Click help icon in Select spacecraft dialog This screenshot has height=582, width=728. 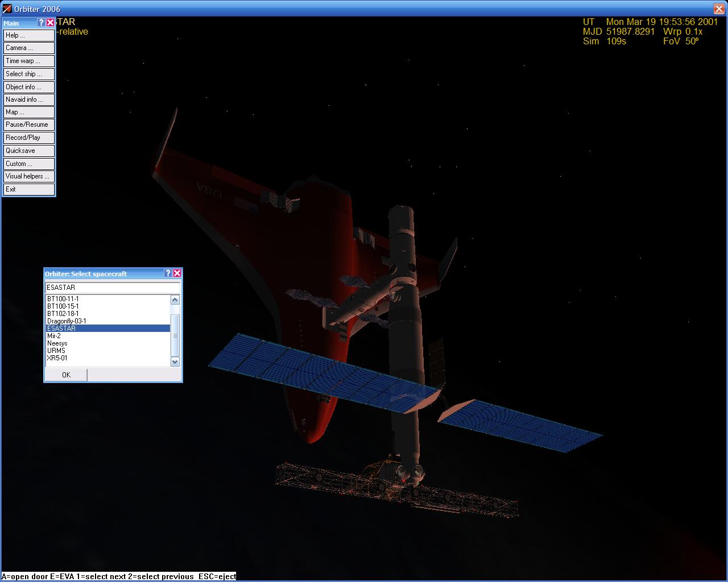pyautogui.click(x=168, y=273)
